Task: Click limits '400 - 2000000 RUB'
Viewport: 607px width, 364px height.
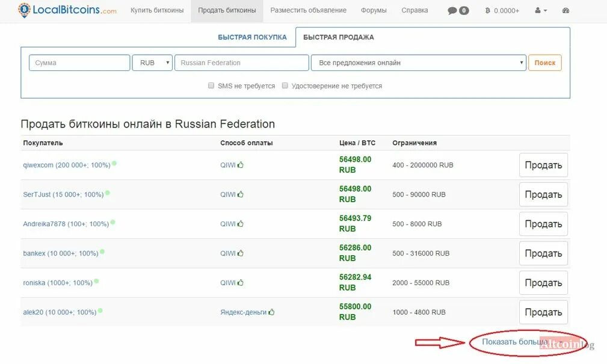Action: click(x=423, y=165)
